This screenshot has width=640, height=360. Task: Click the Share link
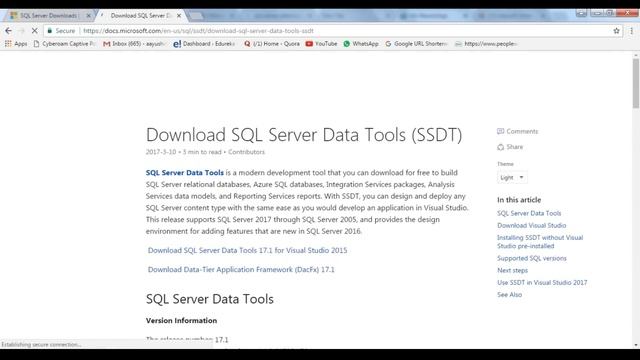pyautogui.click(x=510, y=147)
